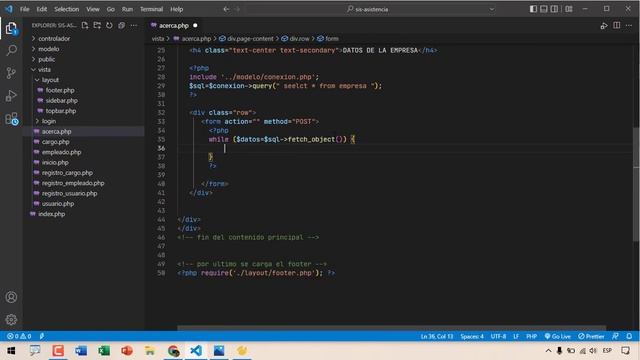The image size is (640, 360).
Task: Collapse the vista folder
Action: 44,70
